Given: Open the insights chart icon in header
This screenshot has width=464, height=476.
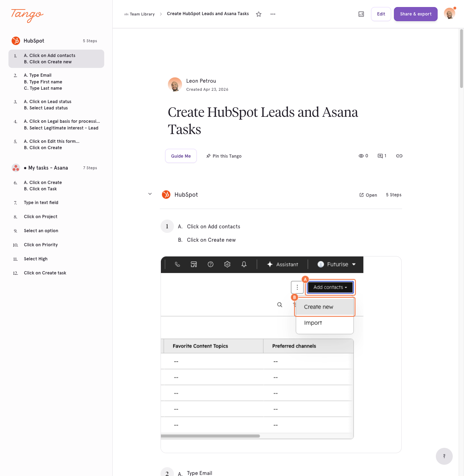Looking at the screenshot, I should pos(361,14).
